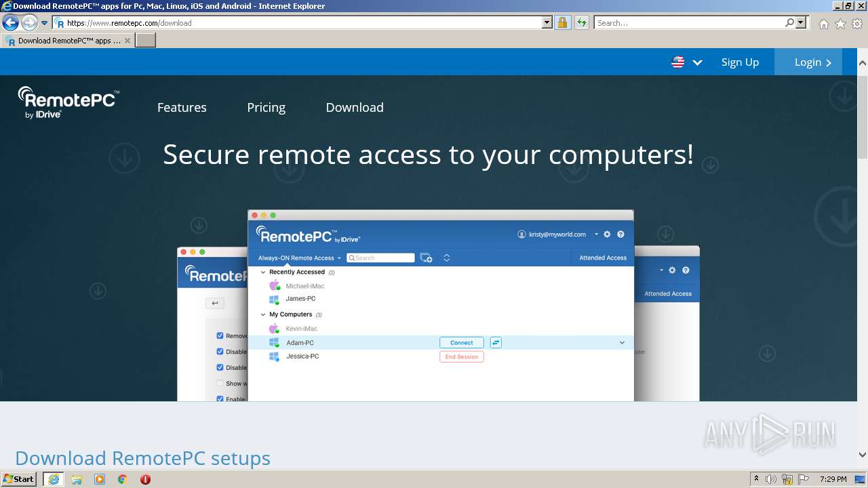Collapse the Recently Accessed group
This screenshot has height=488, width=868.
pos(263,272)
